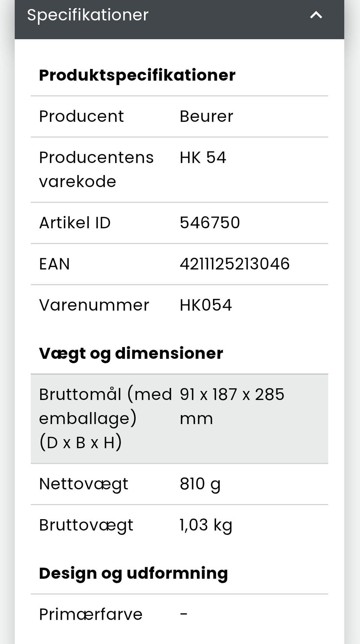Image resolution: width=360 pixels, height=644 pixels.
Task: Collapse the Specifikationer section with the chevron
Action: pyautogui.click(x=316, y=15)
